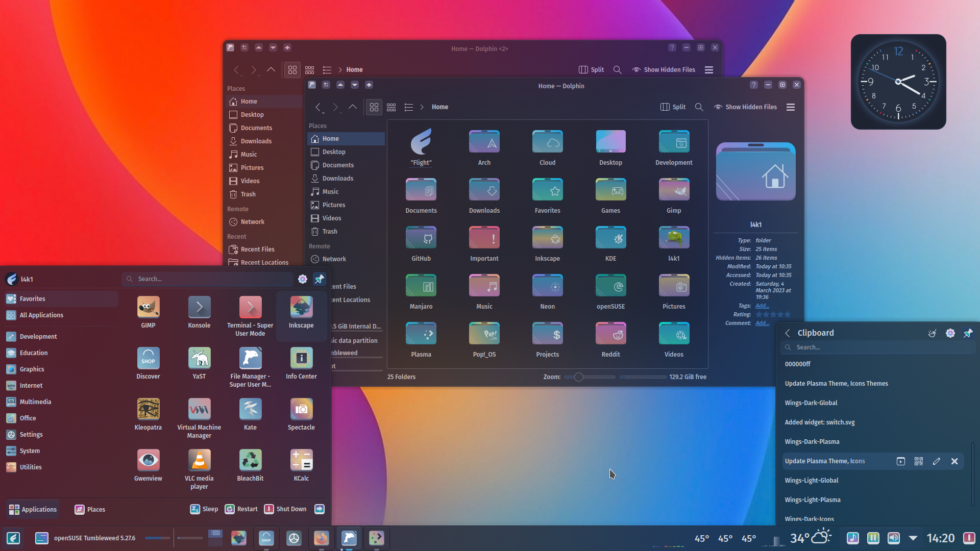The width and height of the screenshot is (980, 551).
Task: Open the openSUSE folder
Action: click(x=610, y=292)
